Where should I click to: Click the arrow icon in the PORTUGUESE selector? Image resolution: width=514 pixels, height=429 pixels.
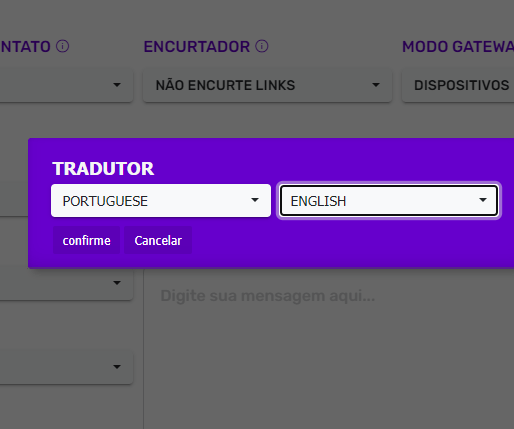(x=255, y=200)
